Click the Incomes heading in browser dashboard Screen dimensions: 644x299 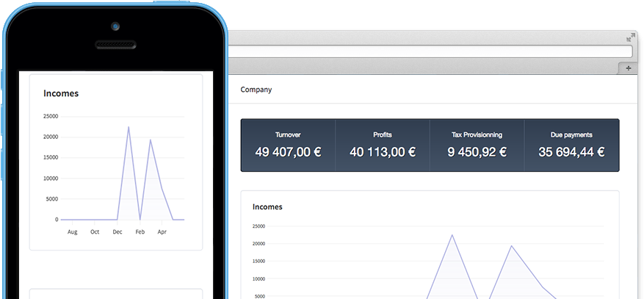pos(267,207)
